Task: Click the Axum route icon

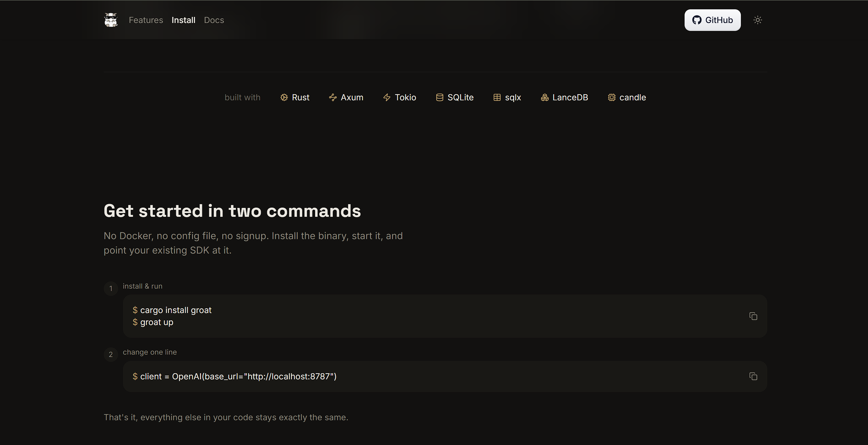Action: coord(333,98)
